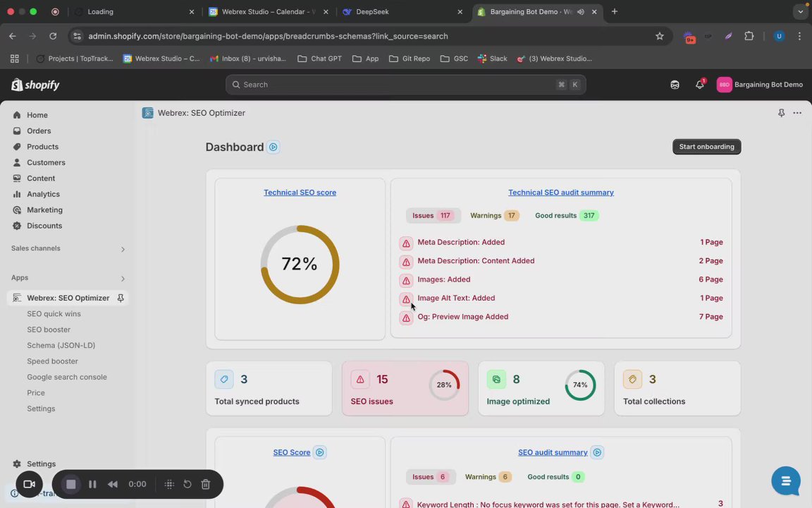This screenshot has height=508, width=812.
Task: Open the SEO audit summary link
Action: coord(553,452)
